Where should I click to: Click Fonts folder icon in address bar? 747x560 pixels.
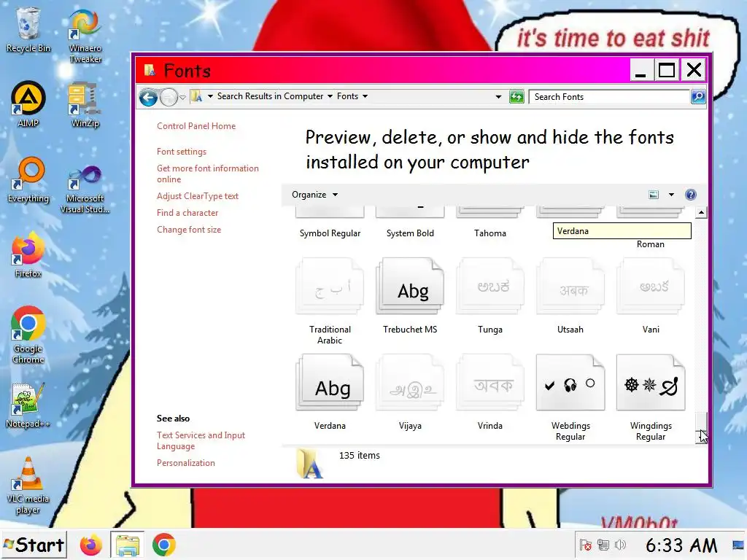[x=197, y=97]
